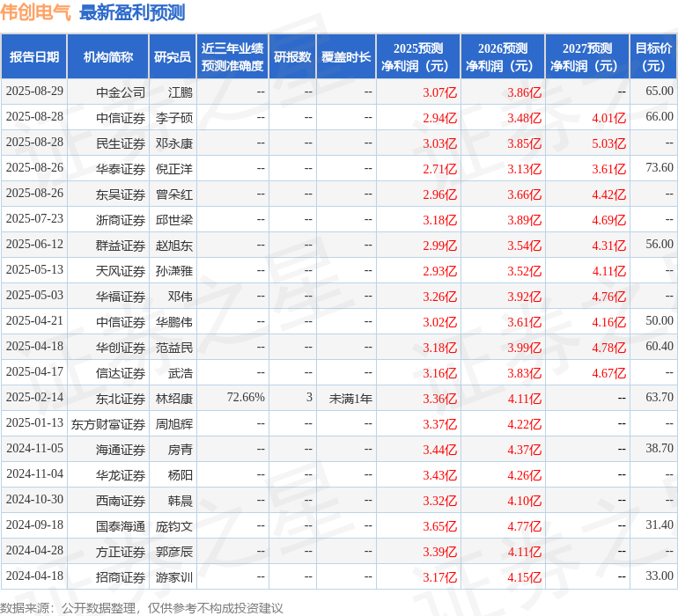The width and height of the screenshot is (678, 616).
Task: Click the 研究员 column header
Action: point(173,57)
